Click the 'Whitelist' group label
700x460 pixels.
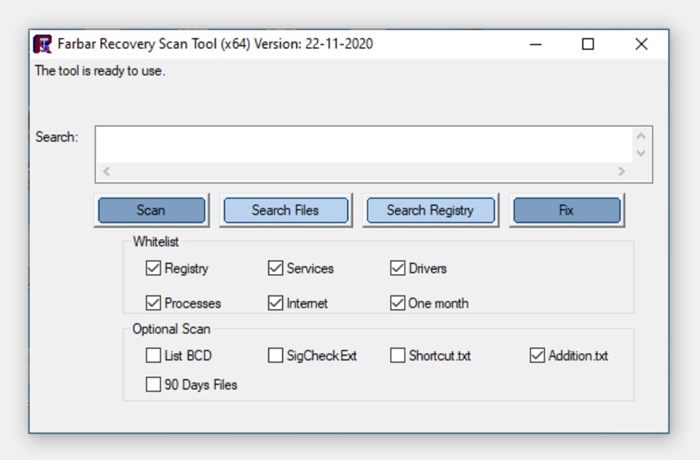point(156,242)
